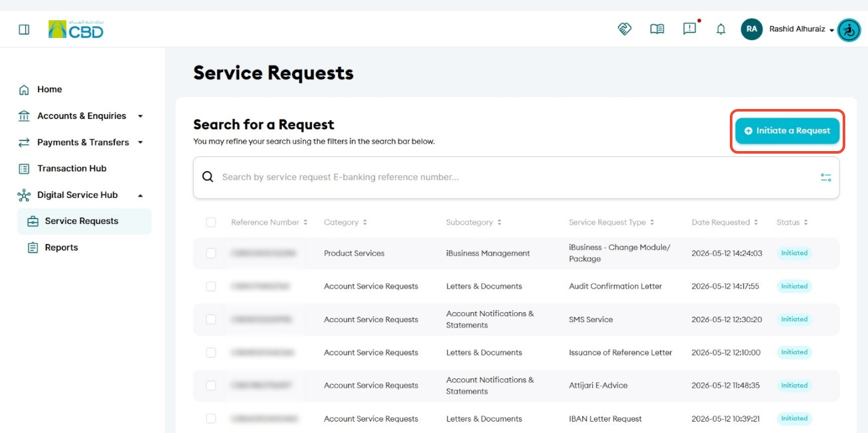This screenshot has height=433, width=868.
Task: Expand Accounts & Enquiries dropdown arrow
Action: (x=140, y=116)
